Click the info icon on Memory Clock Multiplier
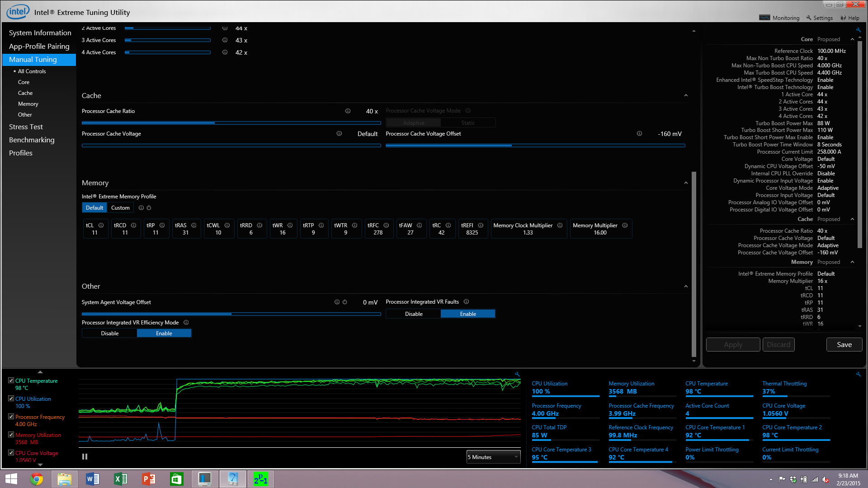Viewport: 868px width, 488px height. click(x=560, y=225)
